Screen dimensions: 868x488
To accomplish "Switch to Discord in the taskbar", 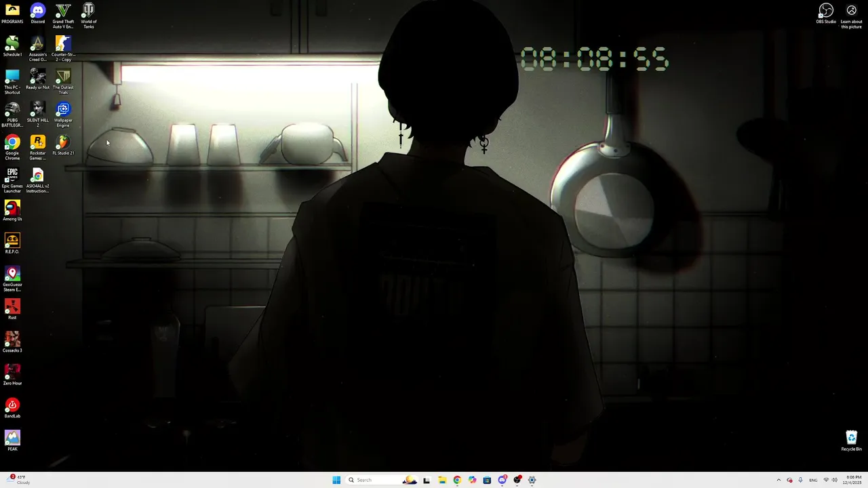I will (x=502, y=480).
